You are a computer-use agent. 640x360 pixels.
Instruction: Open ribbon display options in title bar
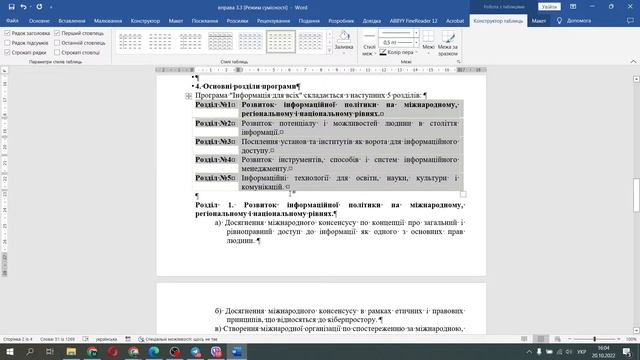coord(573,7)
